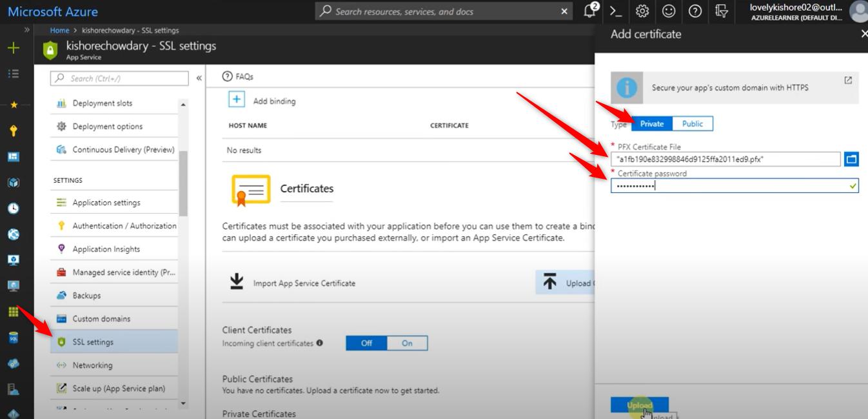Expand the left navigation rail chevrons
The width and height of the screenshot is (868, 419).
(27, 30)
